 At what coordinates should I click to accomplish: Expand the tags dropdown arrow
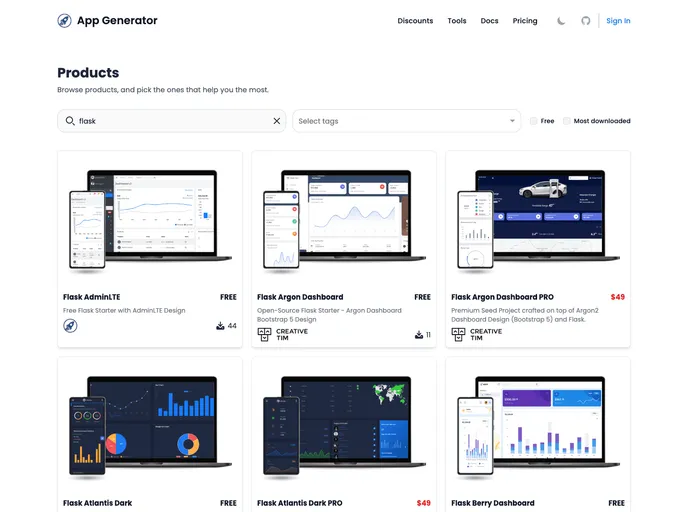pos(512,121)
